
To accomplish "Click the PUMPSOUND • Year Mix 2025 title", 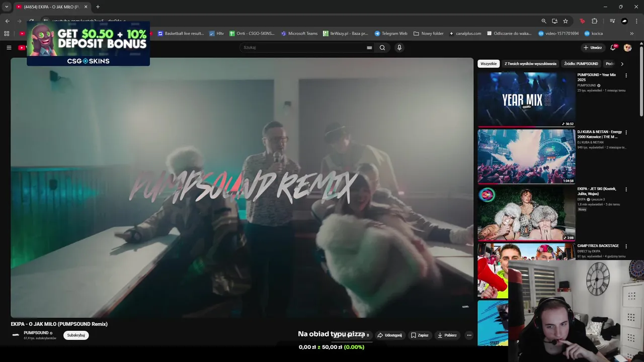I will pyautogui.click(x=597, y=77).
